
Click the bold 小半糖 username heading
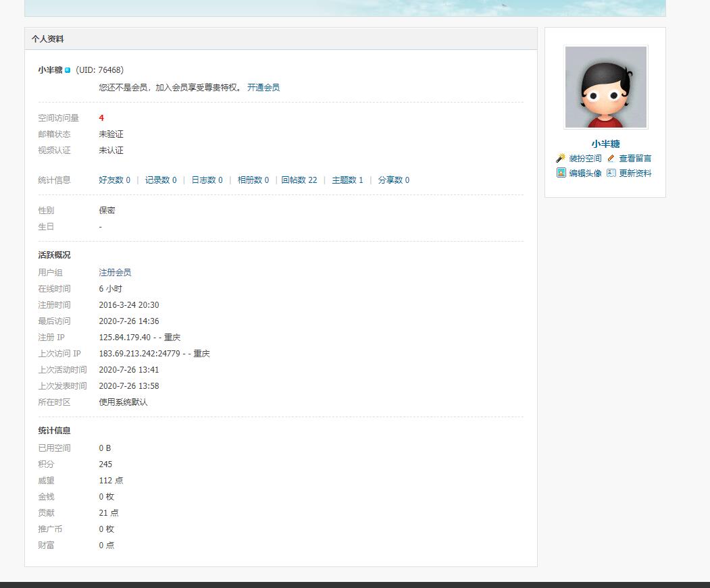point(50,70)
